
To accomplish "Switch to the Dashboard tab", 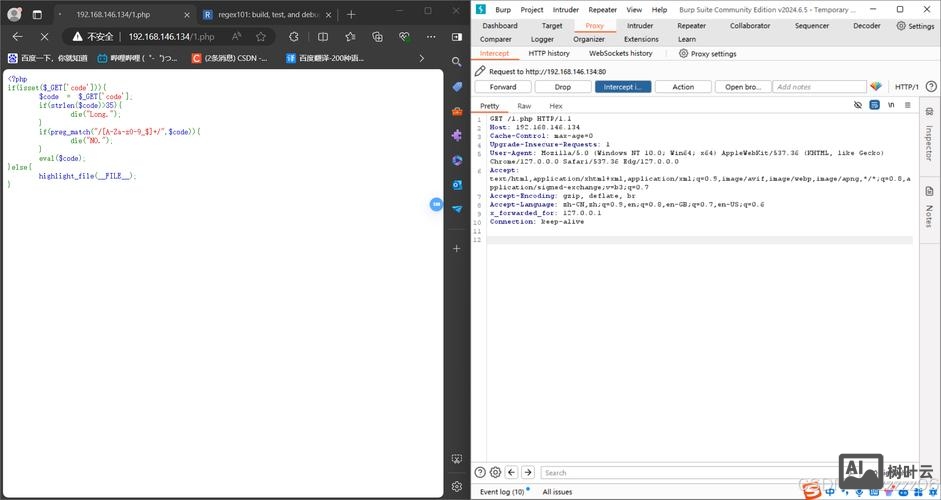I will click(499, 26).
